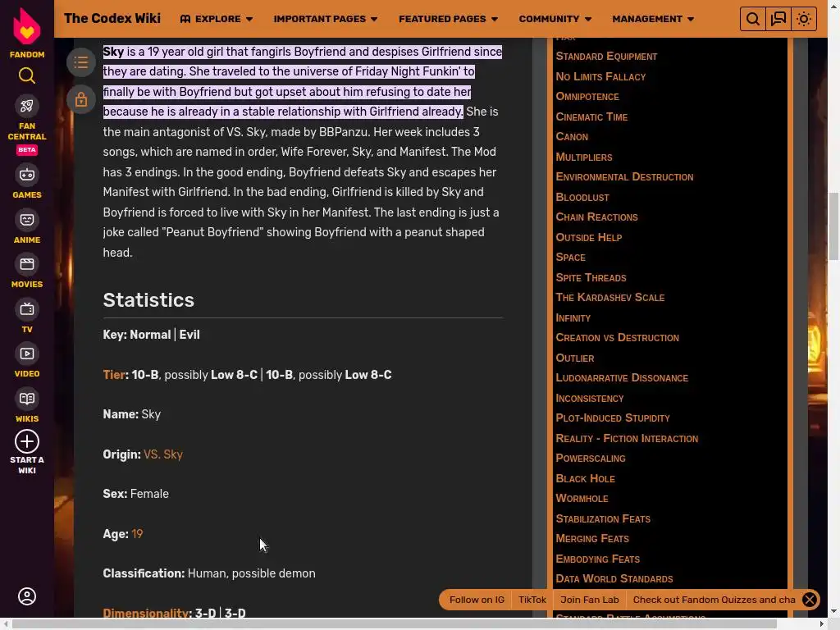840x630 pixels.
Task: Click the TikTok button
Action: pos(532,600)
